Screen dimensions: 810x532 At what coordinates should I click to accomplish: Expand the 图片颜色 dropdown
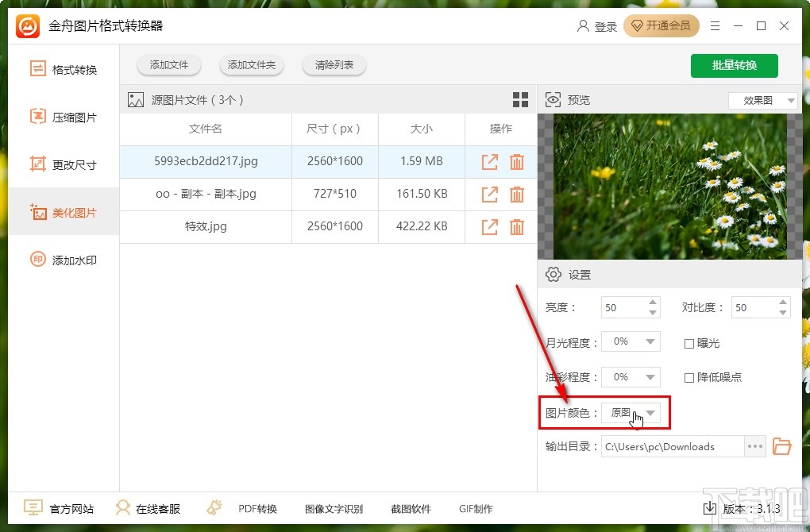(x=631, y=413)
